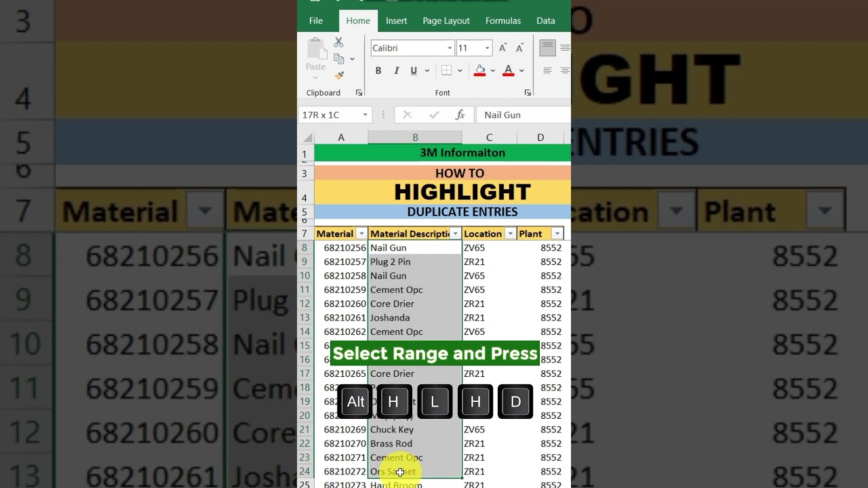Viewport: 868px width, 488px height.
Task: Toggle Italic formatting
Action: point(396,70)
